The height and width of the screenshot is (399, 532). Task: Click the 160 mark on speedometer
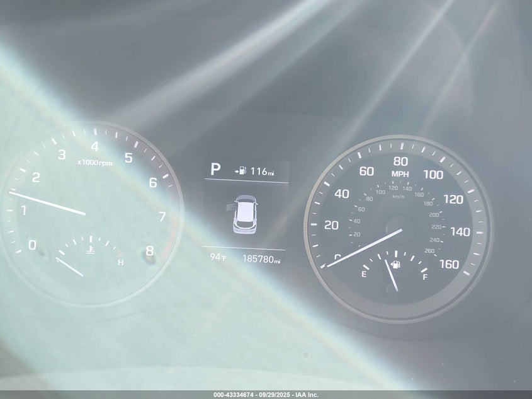point(449,264)
